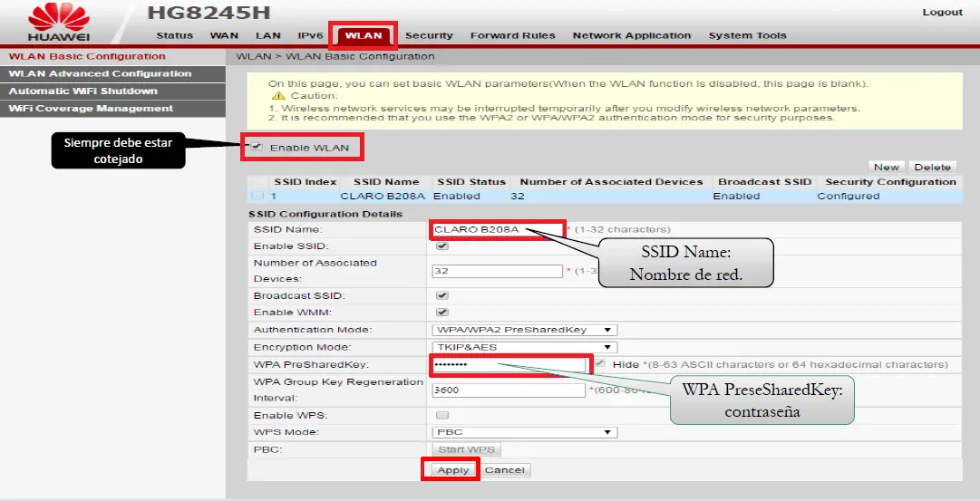Toggle the Enable WPS checkbox

(442, 416)
